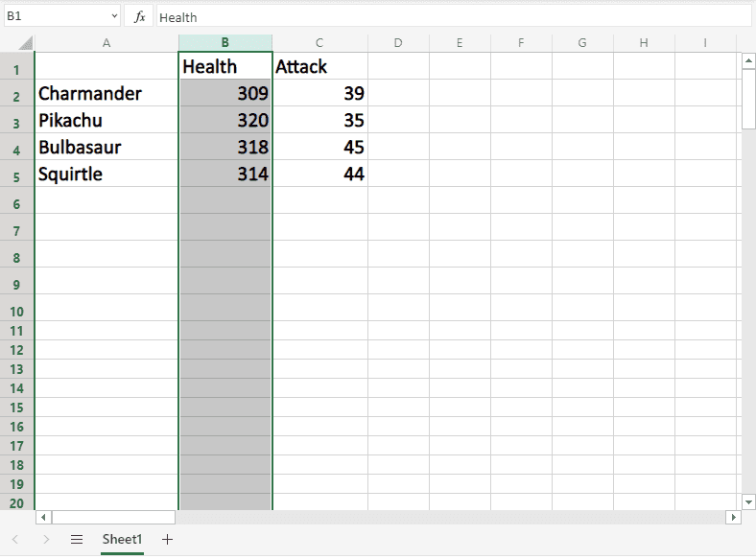Select the Pikachu cell
The image size is (756, 559).
[106, 121]
